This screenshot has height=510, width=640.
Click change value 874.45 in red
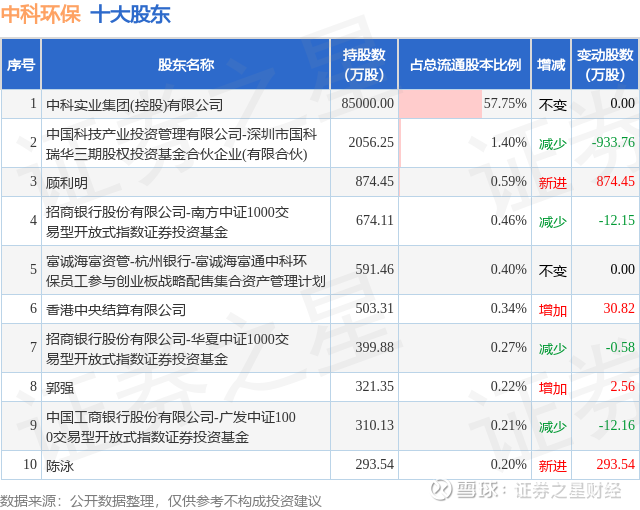[x=616, y=181]
